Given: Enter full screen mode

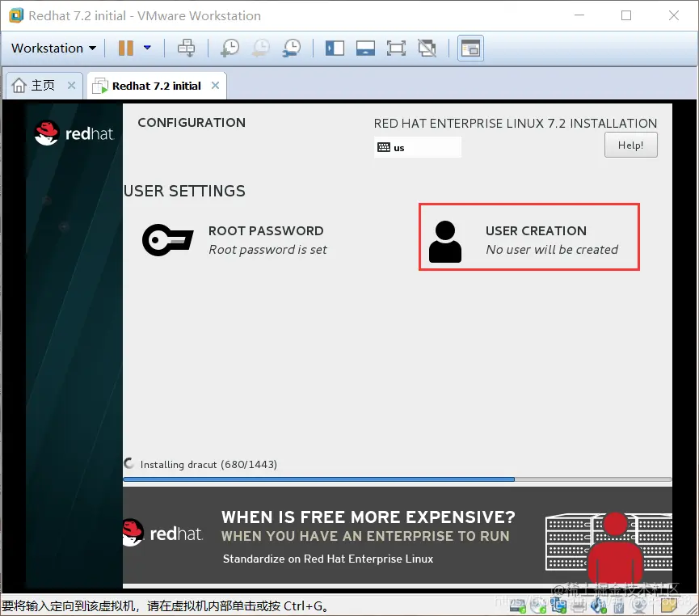Looking at the screenshot, I should pos(396,48).
